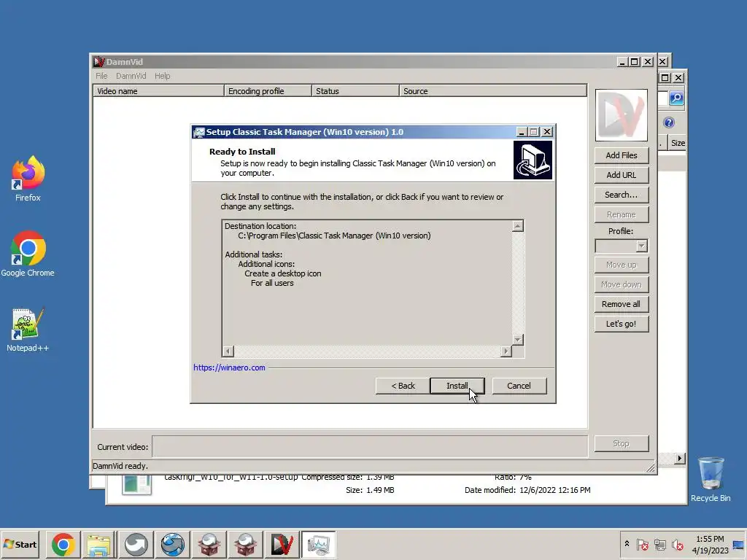
Task: Click the Install button in Setup wizard
Action: click(x=457, y=386)
